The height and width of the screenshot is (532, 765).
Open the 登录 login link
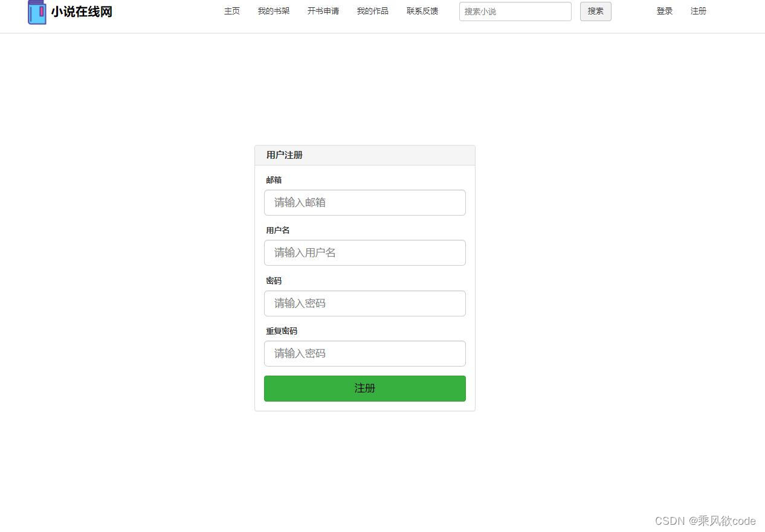coord(664,11)
